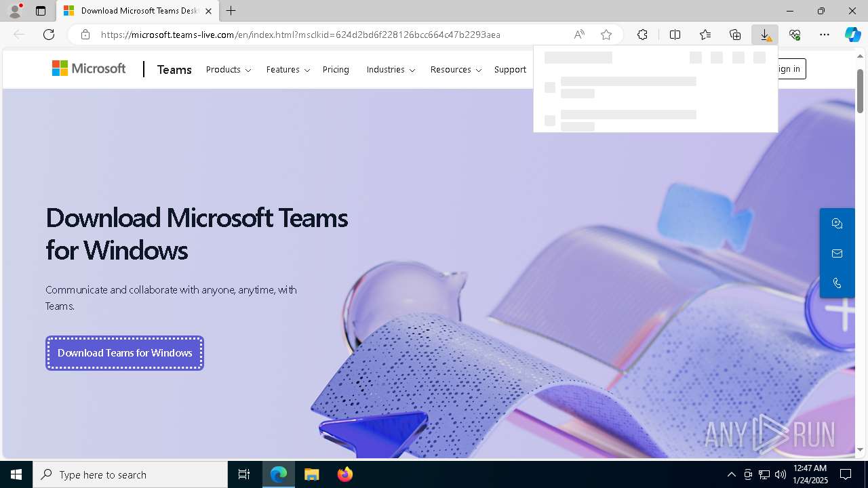Image resolution: width=868 pixels, height=488 pixels.
Task: Click the scrollbar down arrow
Action: pyautogui.click(x=860, y=449)
